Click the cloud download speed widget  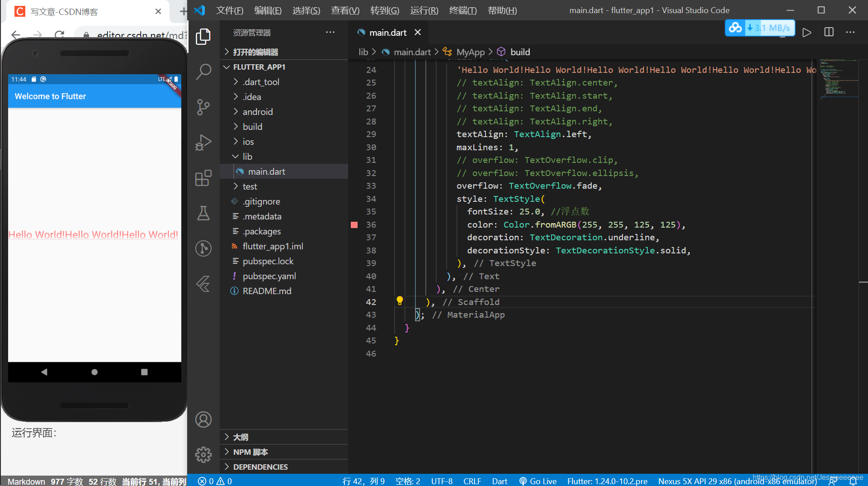pos(760,28)
